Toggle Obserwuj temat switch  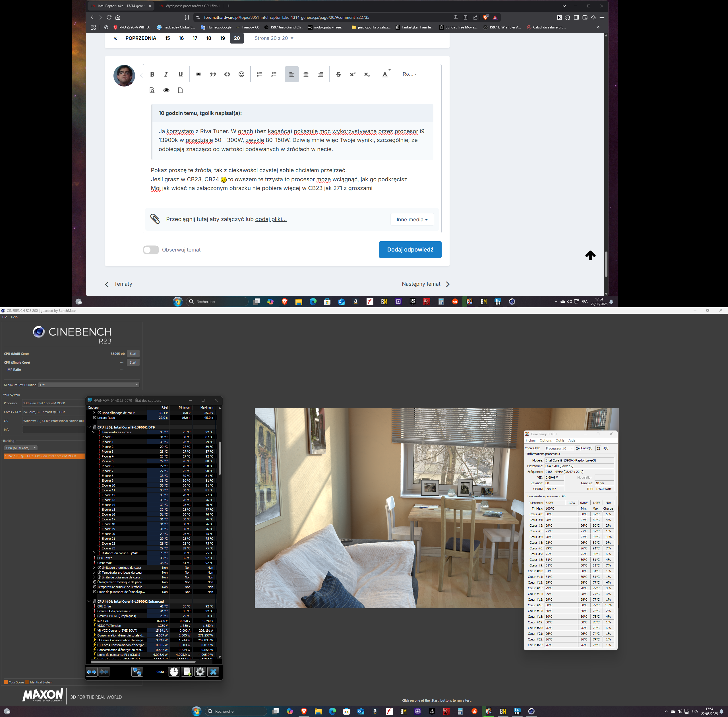[x=150, y=250]
